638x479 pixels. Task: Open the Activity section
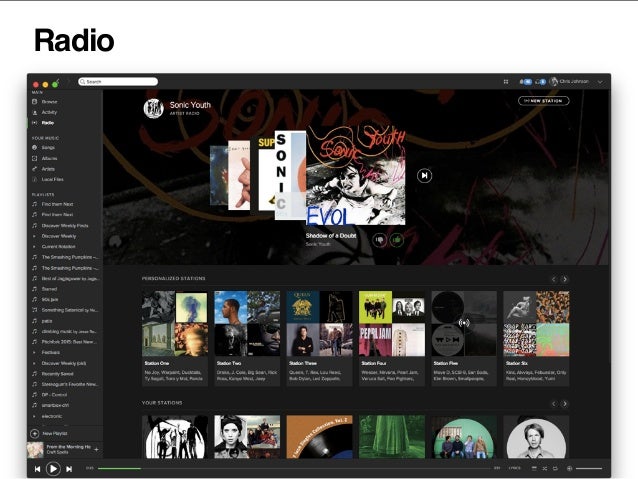[x=49, y=112]
